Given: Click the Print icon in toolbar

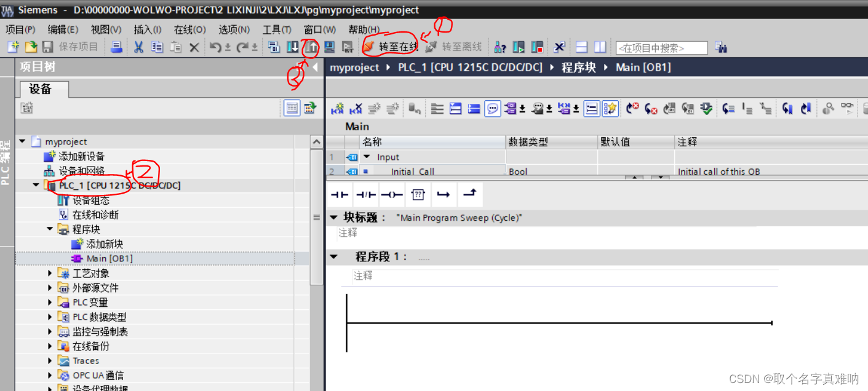Looking at the screenshot, I should [x=116, y=47].
